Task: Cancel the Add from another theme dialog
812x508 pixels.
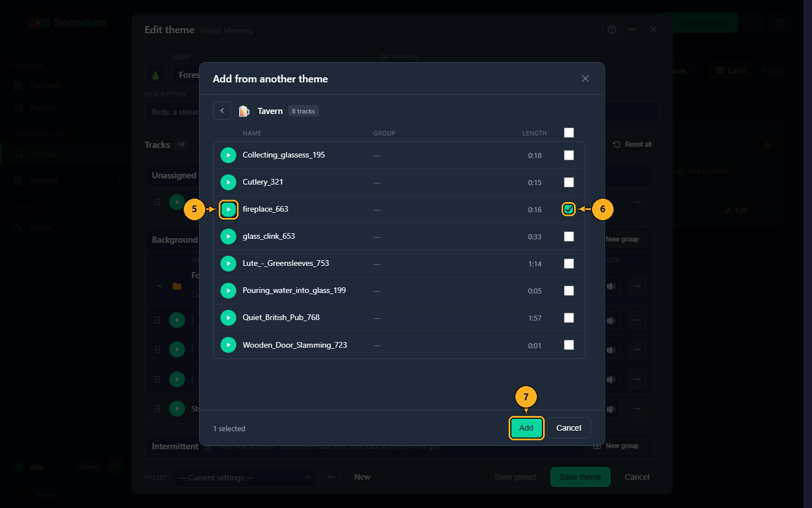Action: pyautogui.click(x=568, y=428)
